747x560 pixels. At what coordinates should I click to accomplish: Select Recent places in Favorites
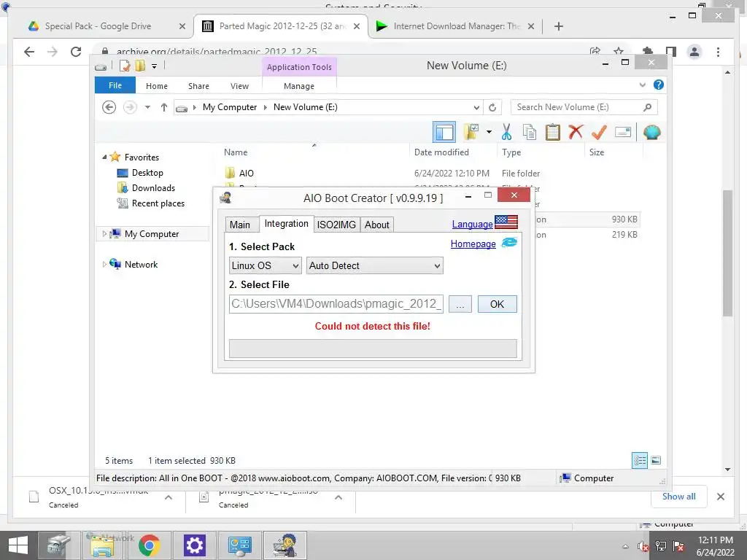(x=158, y=203)
